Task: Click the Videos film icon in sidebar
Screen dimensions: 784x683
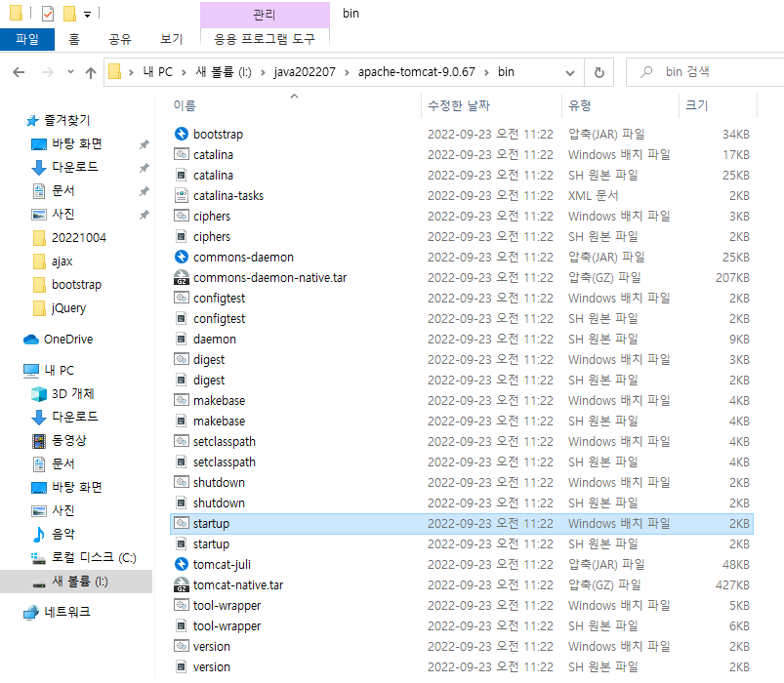Action: pyautogui.click(x=39, y=441)
